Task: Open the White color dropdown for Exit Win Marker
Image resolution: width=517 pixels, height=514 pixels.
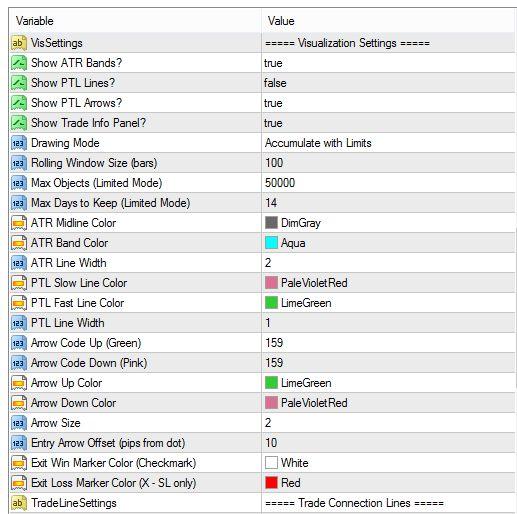Action: 389,463
